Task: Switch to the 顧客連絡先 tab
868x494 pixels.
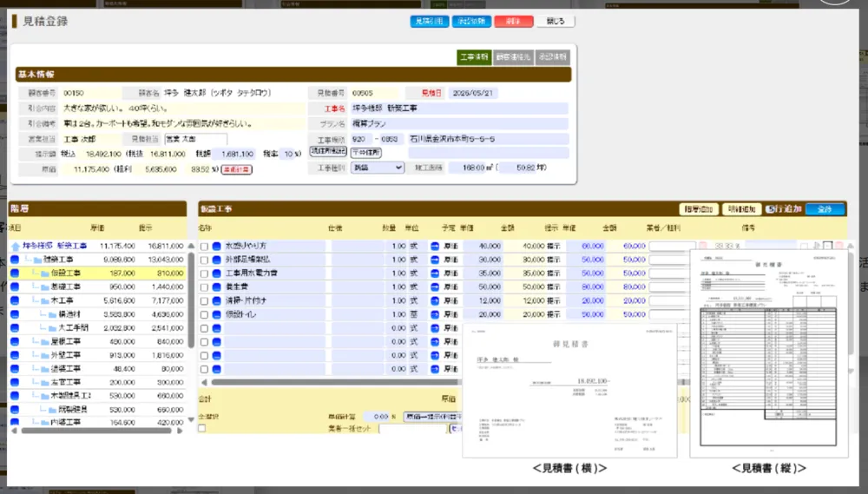Action: pos(513,57)
